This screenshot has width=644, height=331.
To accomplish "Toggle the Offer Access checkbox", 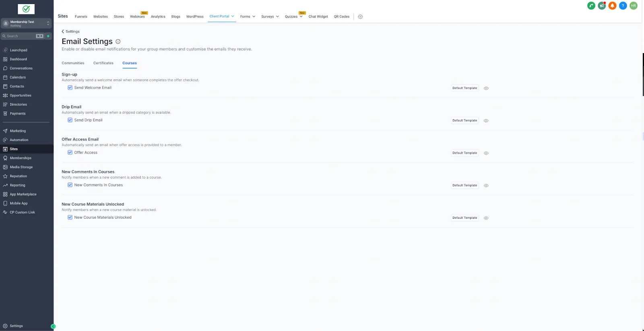I will [70, 152].
